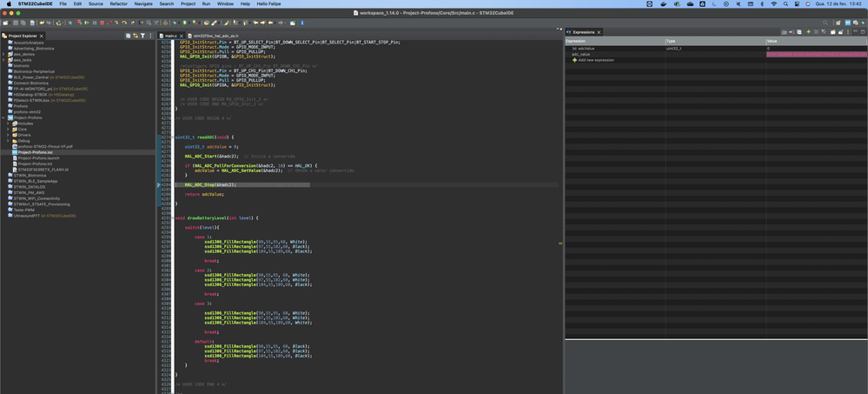
Task: Click the Link with Editor icon in Project Explorer
Action: click(x=134, y=36)
